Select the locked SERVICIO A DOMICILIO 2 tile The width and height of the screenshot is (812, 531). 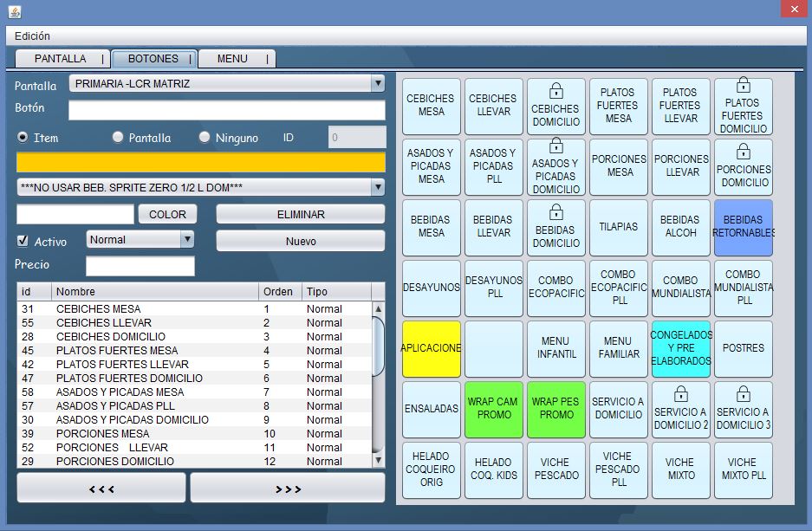pos(680,410)
